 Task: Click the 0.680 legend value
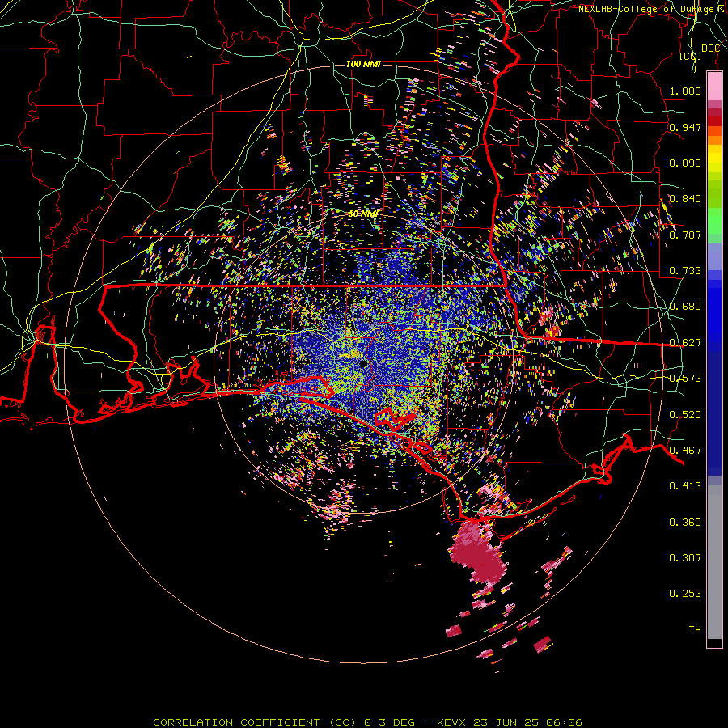pyautogui.click(x=685, y=307)
